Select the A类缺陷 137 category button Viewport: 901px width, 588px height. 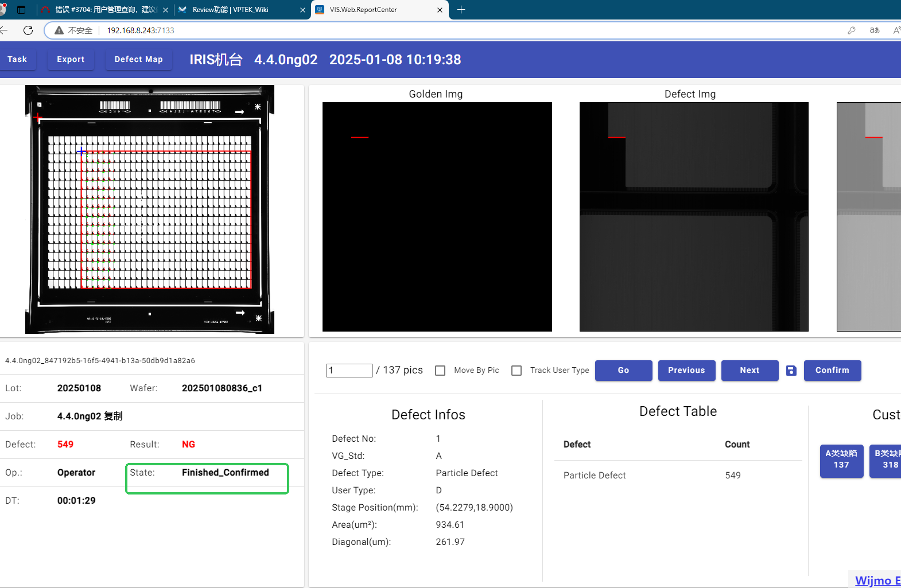point(841,460)
